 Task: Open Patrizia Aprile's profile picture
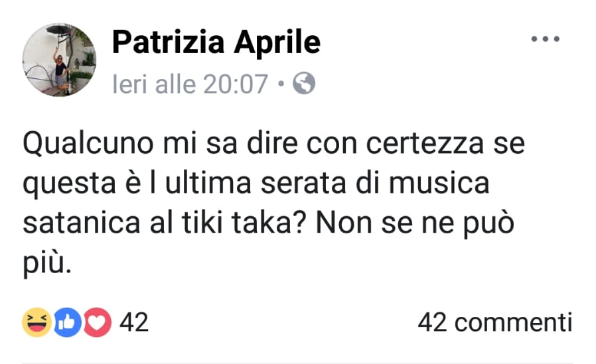[x=60, y=60]
